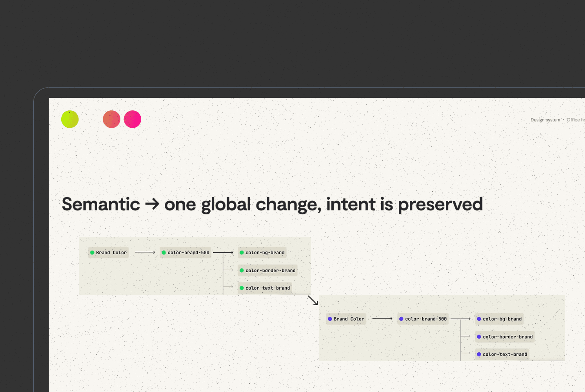Screen dimensions: 585x392
Task: Click the Semantic heading text
Action: tap(272, 204)
